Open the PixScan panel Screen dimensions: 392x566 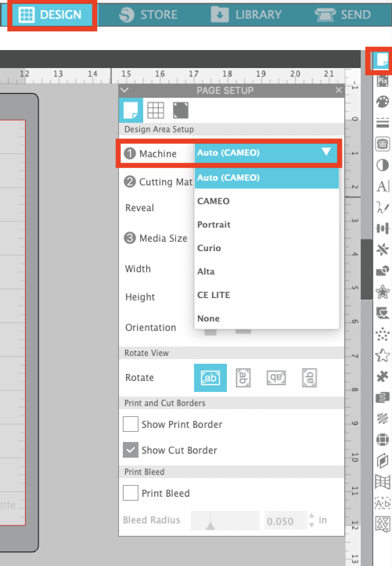[383, 81]
